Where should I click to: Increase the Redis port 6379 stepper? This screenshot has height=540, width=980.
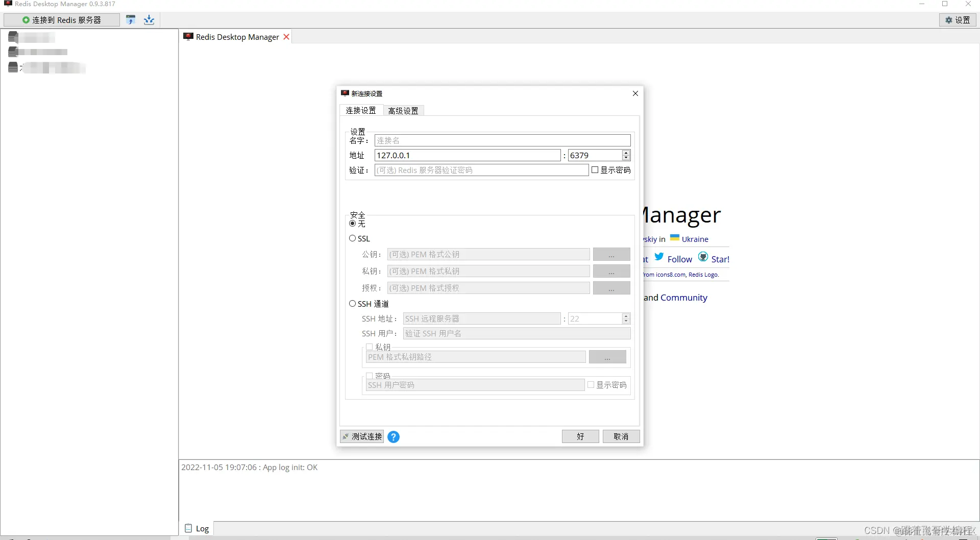click(x=626, y=153)
